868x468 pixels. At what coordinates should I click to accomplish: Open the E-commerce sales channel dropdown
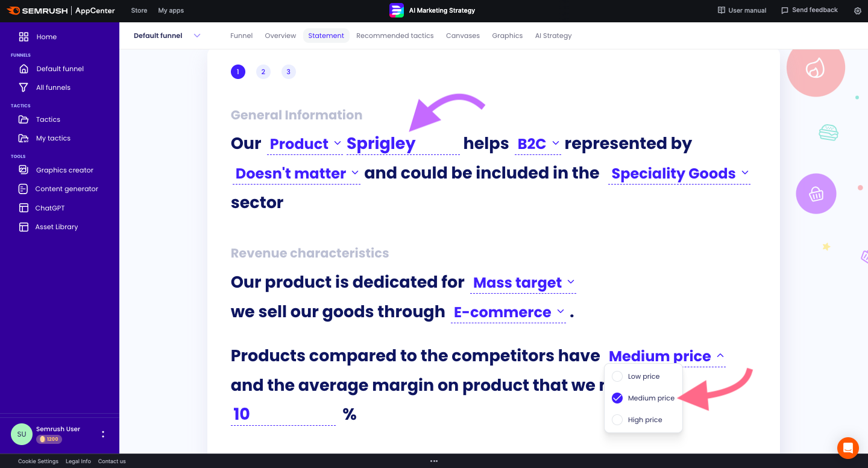click(509, 312)
